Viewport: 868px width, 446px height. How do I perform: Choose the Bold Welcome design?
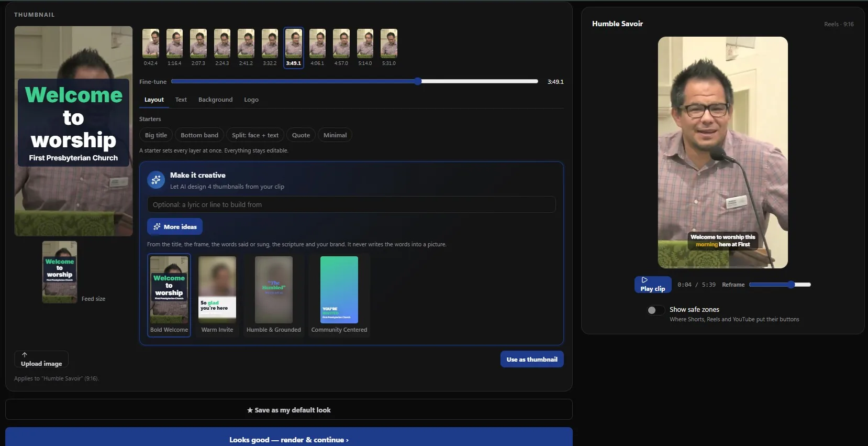pyautogui.click(x=169, y=295)
